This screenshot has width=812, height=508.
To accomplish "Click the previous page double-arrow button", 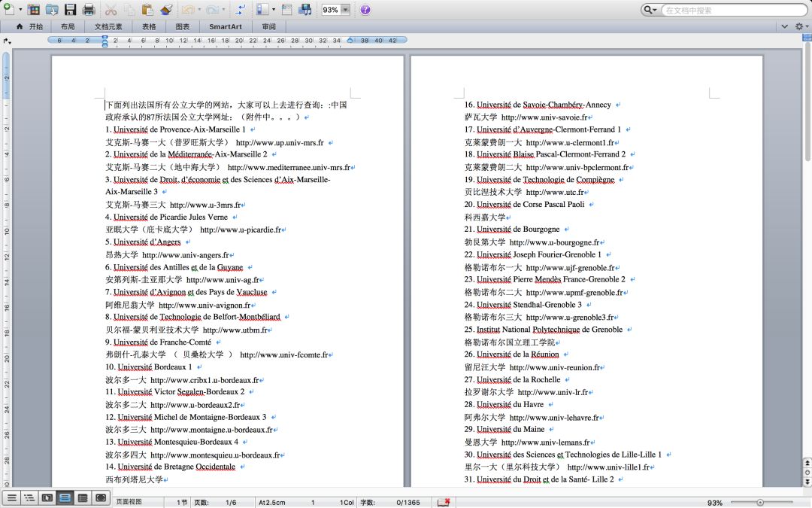I will pos(807,463).
